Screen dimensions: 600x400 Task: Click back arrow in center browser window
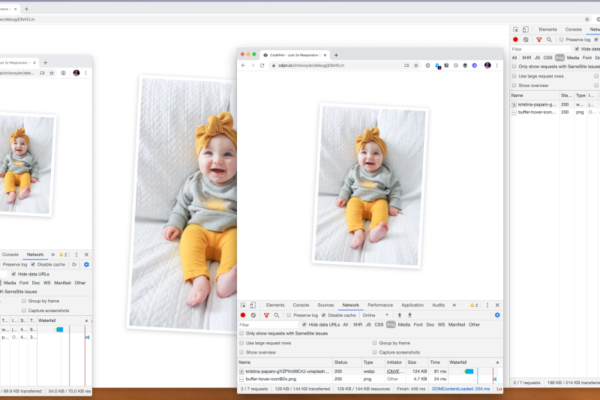243,65
